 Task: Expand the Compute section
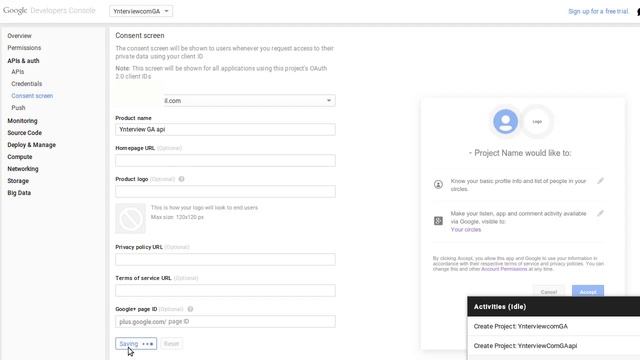pyautogui.click(x=20, y=157)
